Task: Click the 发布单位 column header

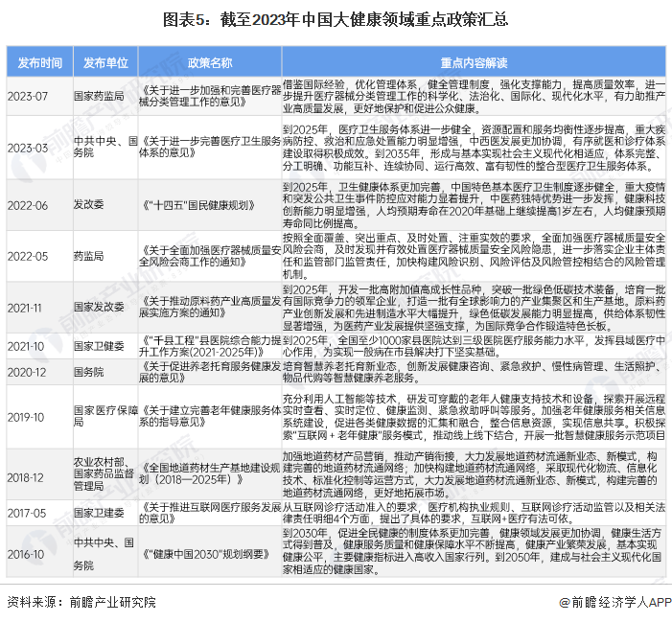Action: tap(105, 62)
